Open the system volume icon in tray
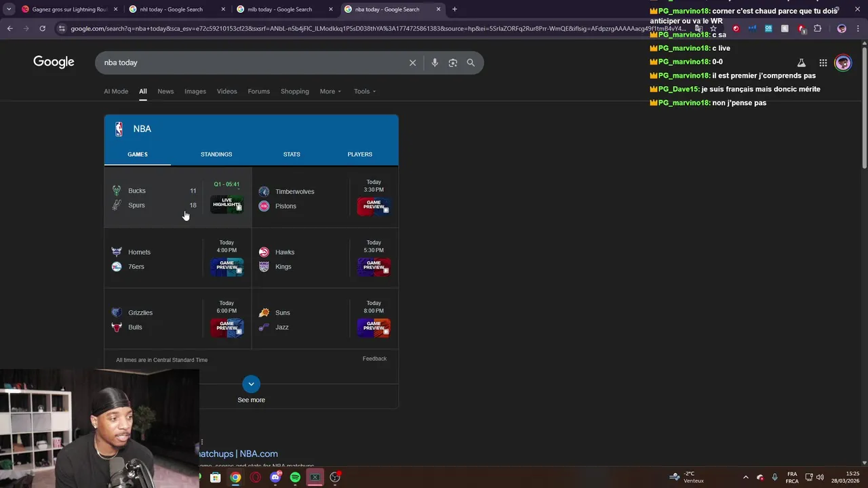 click(x=820, y=477)
